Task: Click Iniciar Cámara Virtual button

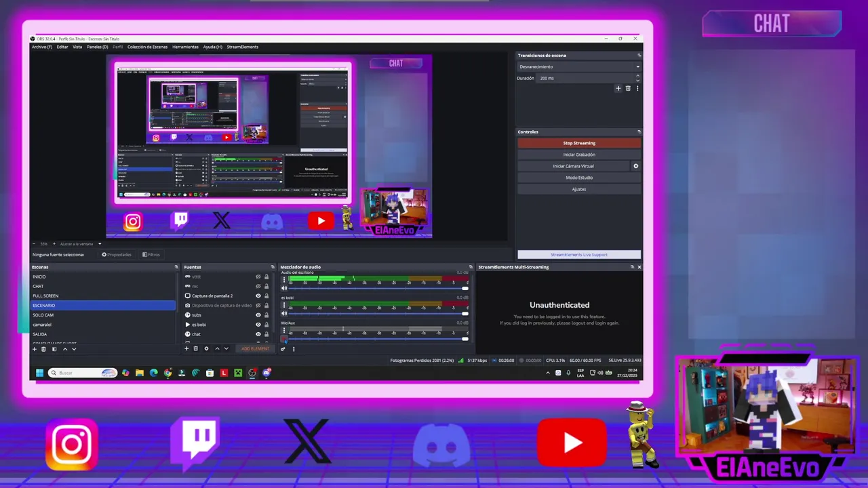Action: [574, 166]
